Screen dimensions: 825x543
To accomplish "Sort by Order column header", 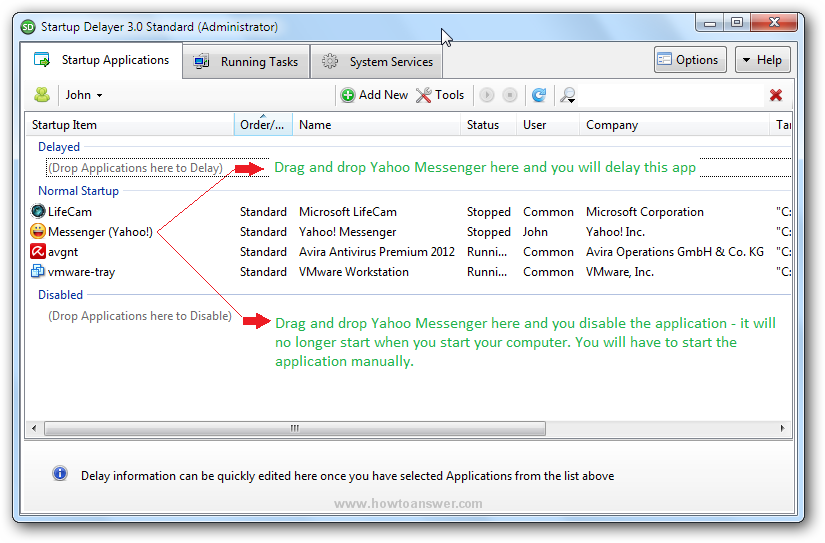I will pos(263,125).
